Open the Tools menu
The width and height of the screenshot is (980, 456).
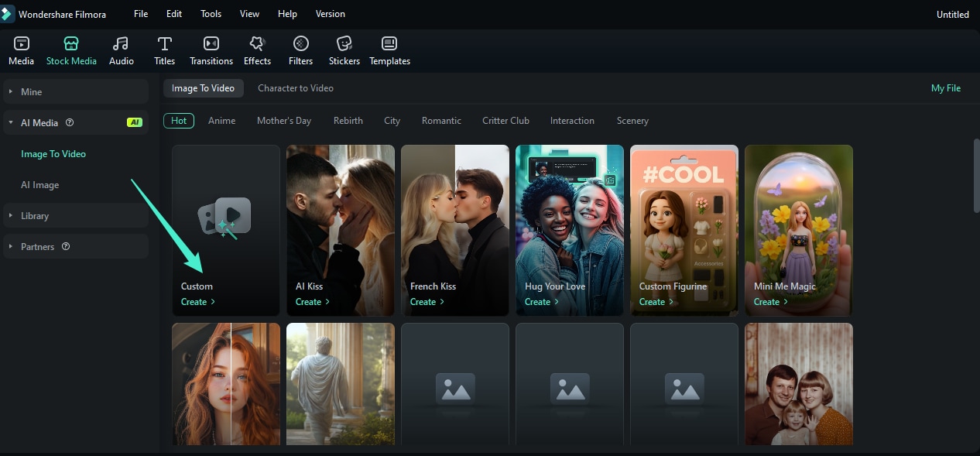[x=211, y=14]
